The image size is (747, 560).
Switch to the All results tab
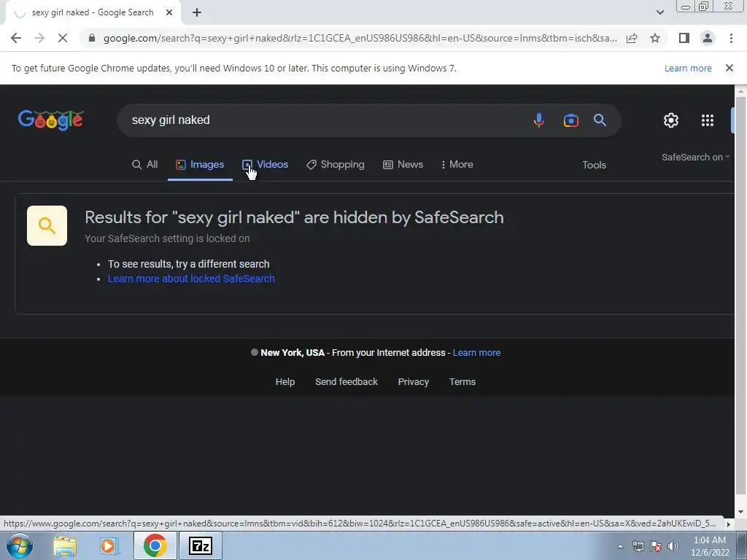point(145,164)
